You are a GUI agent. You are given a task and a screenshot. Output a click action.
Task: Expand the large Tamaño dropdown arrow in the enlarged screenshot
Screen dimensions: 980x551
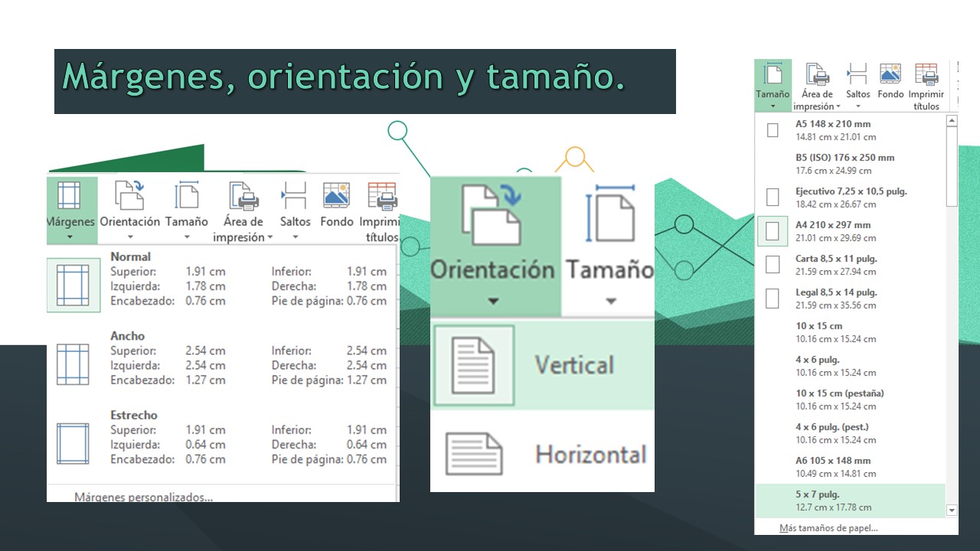point(610,301)
